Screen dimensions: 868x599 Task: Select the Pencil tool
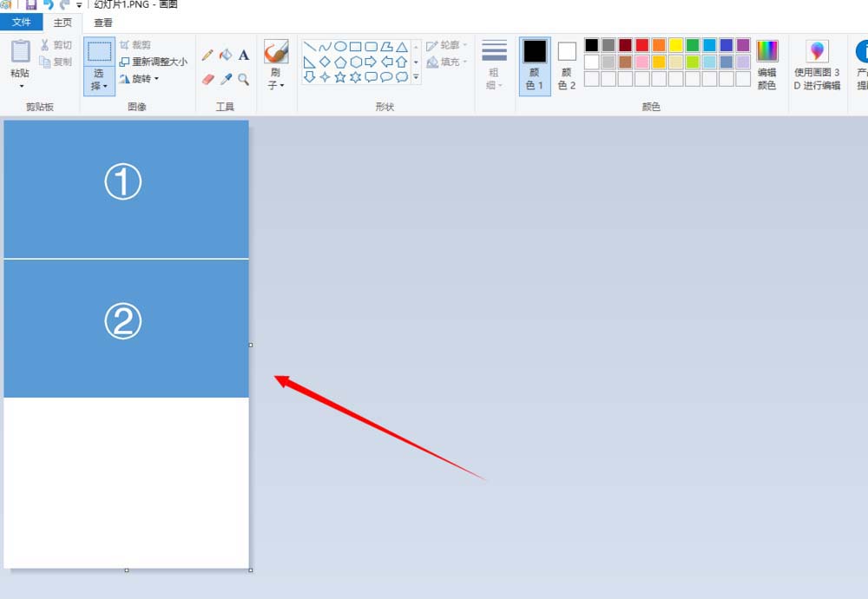(x=207, y=55)
